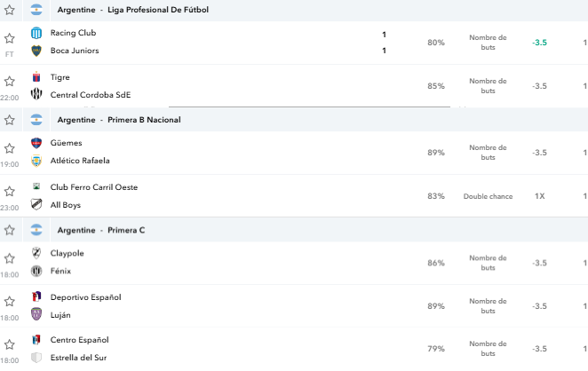The width and height of the screenshot is (588, 371).
Task: Click the Atlético Rafaela crest icon
Action: [x=36, y=161]
